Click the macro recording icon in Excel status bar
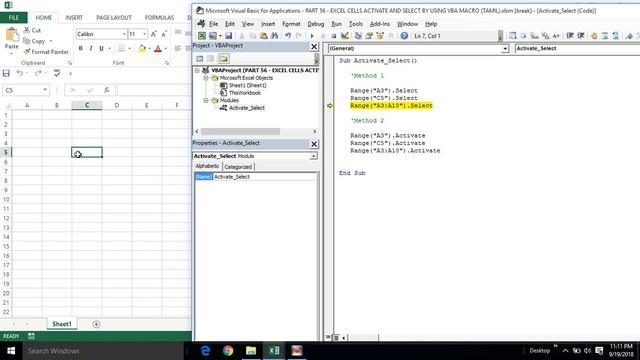This screenshot has width=640, height=360. [31, 336]
